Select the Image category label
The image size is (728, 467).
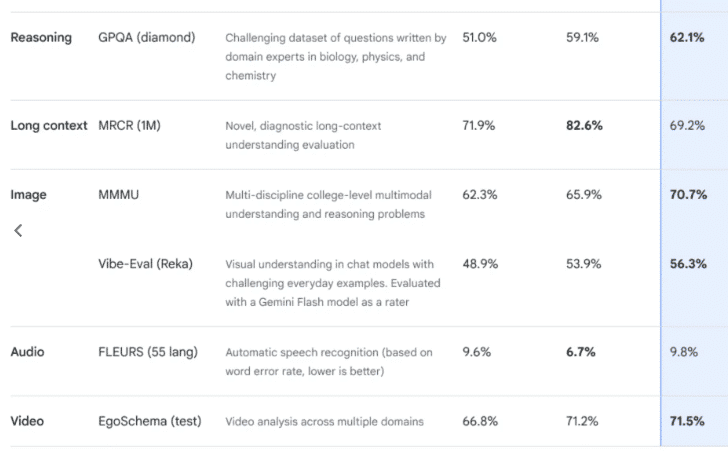click(x=28, y=195)
